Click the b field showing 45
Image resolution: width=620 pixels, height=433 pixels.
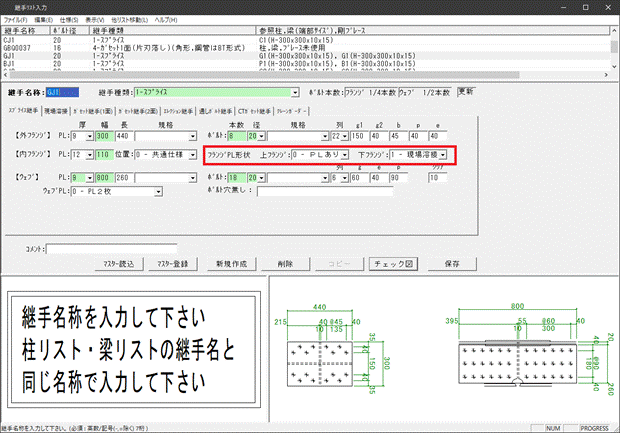(399, 136)
